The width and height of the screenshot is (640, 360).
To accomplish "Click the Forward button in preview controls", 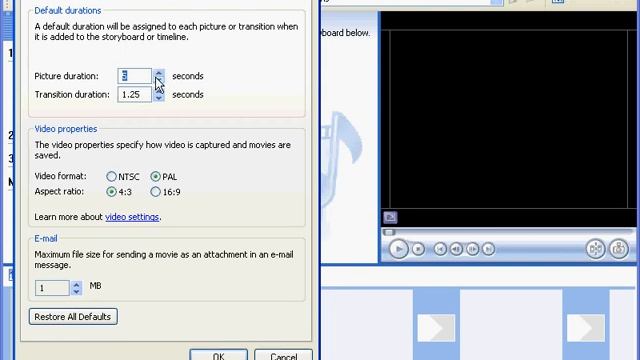I will click(488, 249).
